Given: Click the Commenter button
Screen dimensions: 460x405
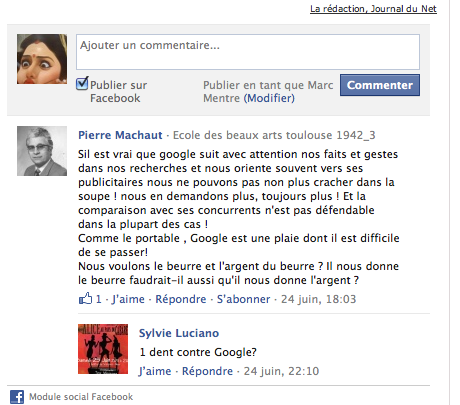Looking at the screenshot, I should pyautogui.click(x=380, y=85).
